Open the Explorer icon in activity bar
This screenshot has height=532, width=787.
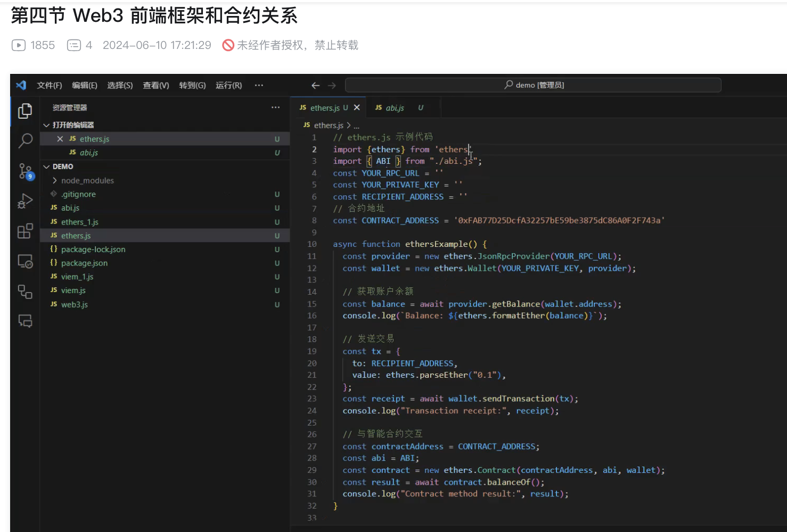coord(25,111)
